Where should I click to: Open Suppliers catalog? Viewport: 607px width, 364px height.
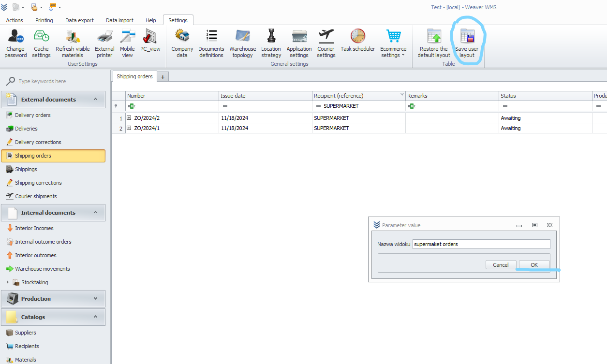(26, 333)
